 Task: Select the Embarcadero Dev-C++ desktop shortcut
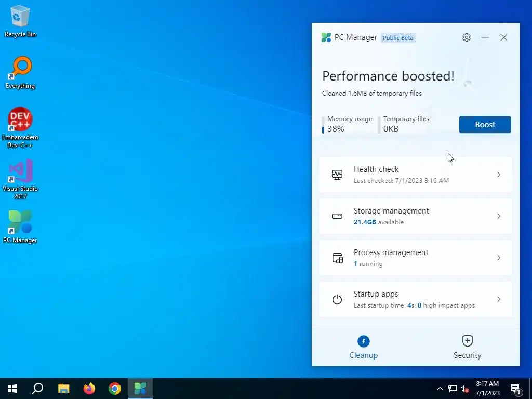click(20, 128)
